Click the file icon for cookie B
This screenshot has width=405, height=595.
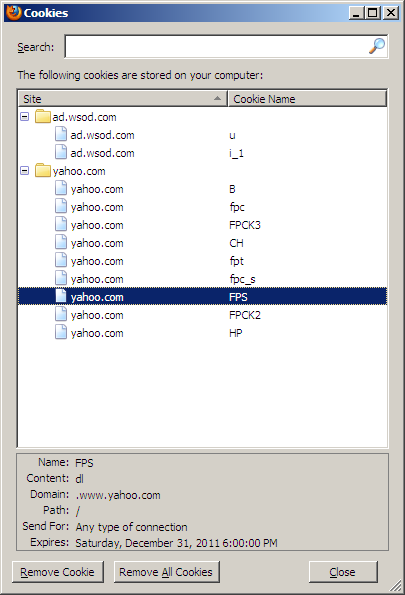point(61,189)
